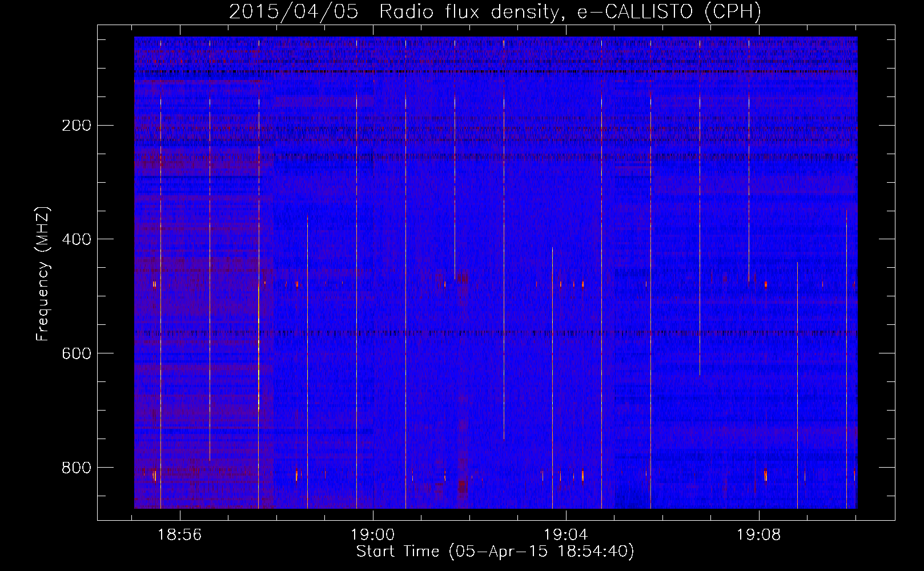Click the plot title "2015/04/05 Radio flux density, e-CALLISTO (CPH)"
The height and width of the screenshot is (571, 924).
[495, 11]
